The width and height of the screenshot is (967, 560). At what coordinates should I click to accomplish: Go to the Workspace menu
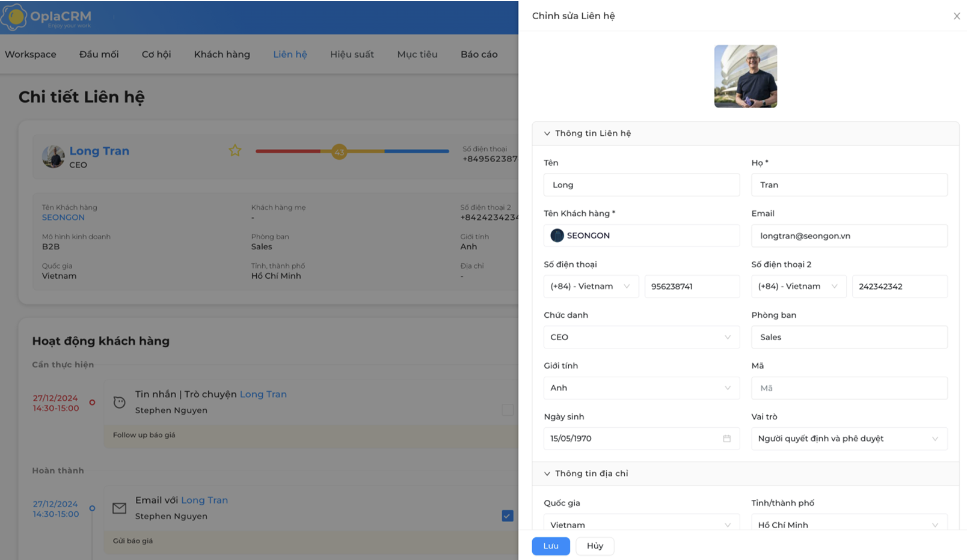[x=31, y=54]
